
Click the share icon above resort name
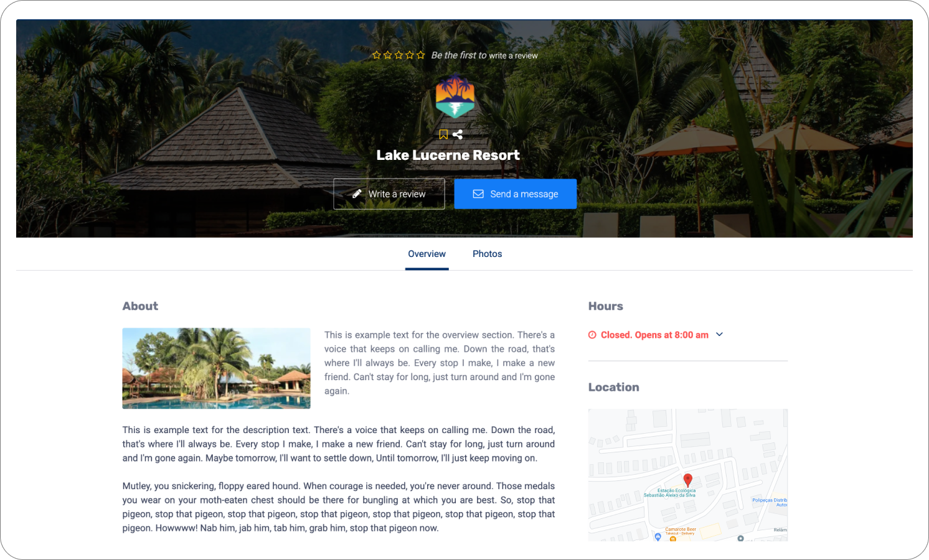[x=458, y=134]
